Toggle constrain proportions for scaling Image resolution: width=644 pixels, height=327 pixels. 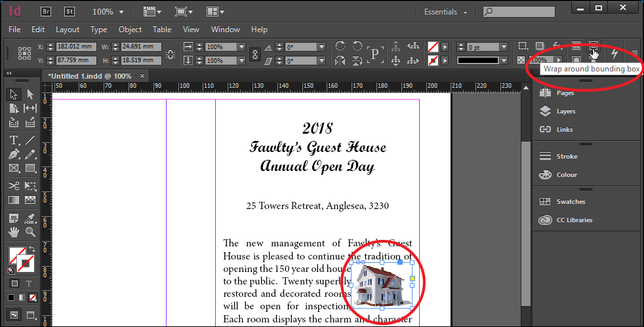tap(254, 54)
